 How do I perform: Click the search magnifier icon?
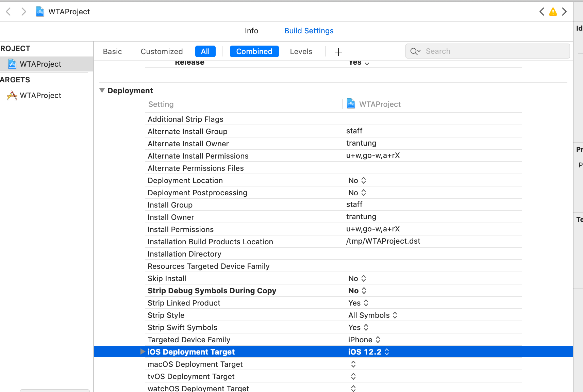coord(415,51)
